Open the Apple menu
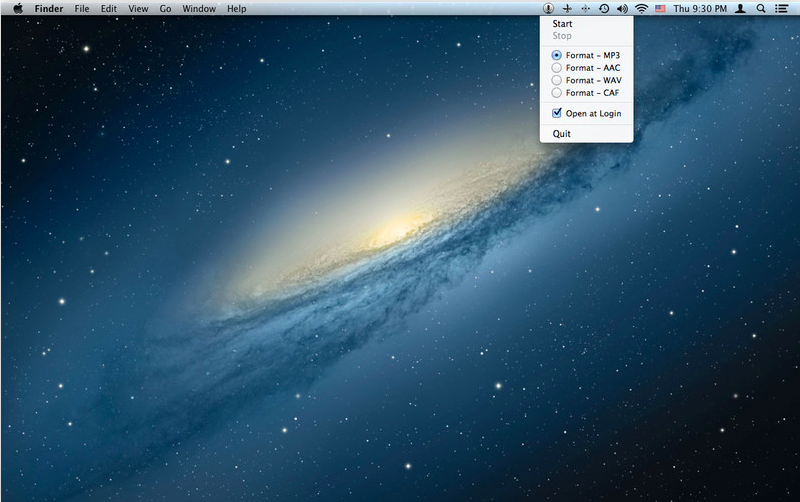The height and width of the screenshot is (502, 800). pos(18,8)
